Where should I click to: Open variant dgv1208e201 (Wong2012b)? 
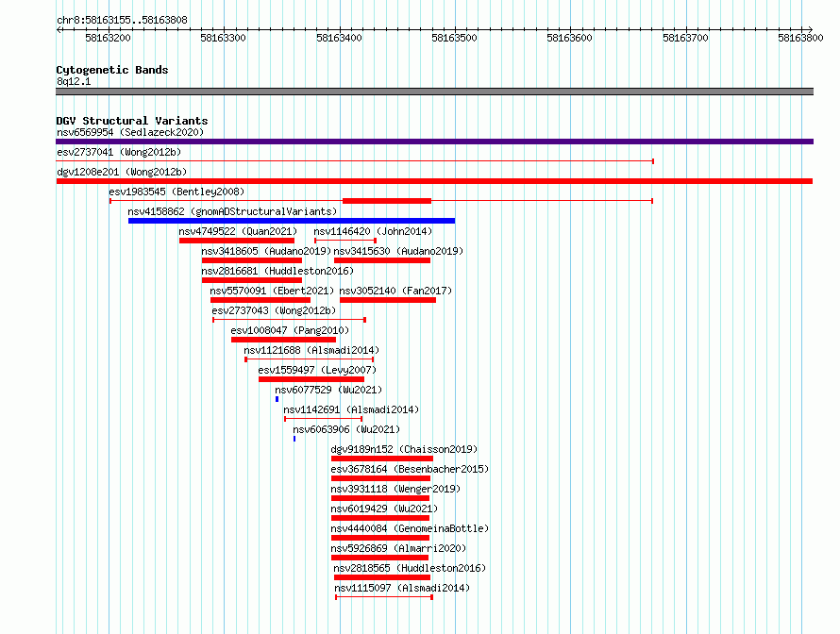click(x=122, y=172)
